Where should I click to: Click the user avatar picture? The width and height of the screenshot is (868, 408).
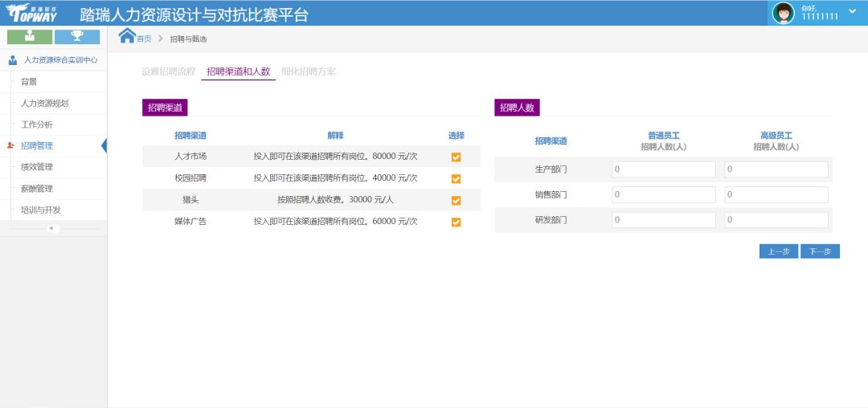coord(783,13)
